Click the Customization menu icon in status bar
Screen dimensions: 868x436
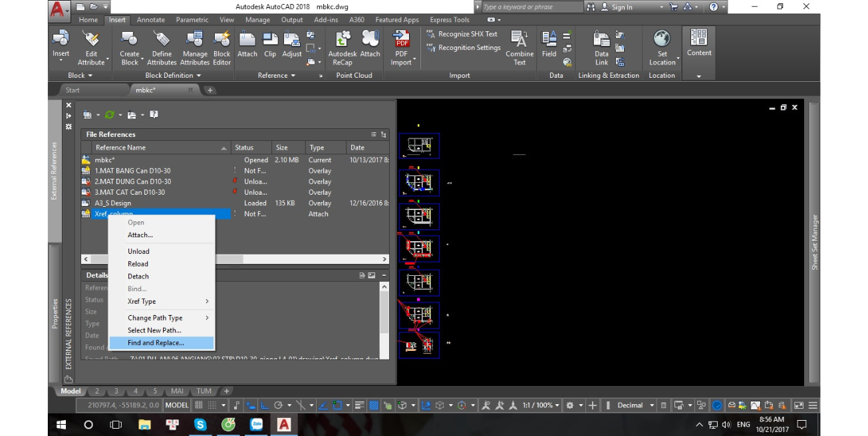(813, 405)
